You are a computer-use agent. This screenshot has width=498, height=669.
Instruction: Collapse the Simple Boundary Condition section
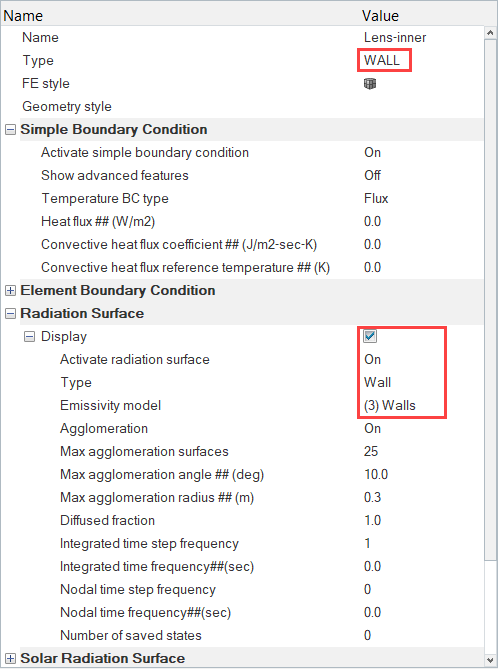pyautogui.click(x=10, y=130)
